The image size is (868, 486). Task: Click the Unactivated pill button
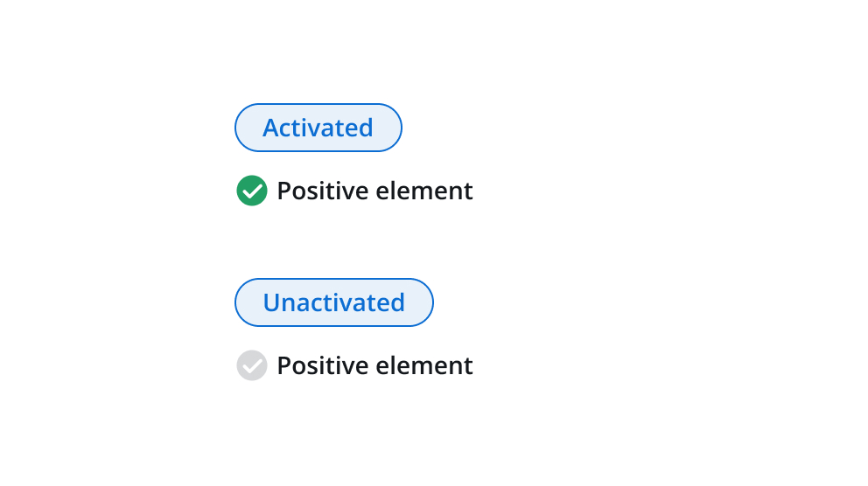coord(333,302)
